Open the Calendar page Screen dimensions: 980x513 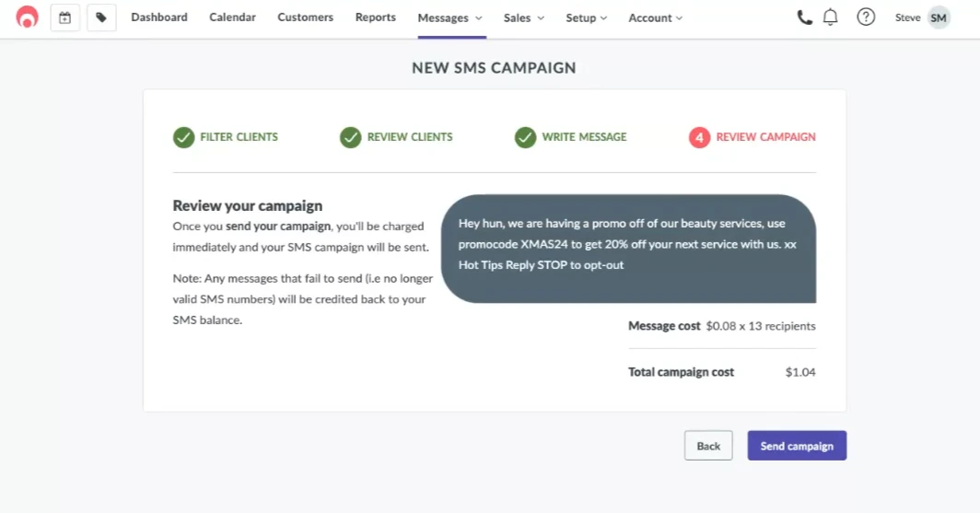(x=232, y=17)
